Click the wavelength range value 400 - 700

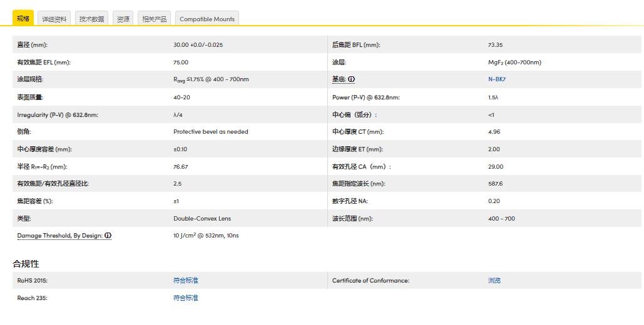[x=501, y=218]
